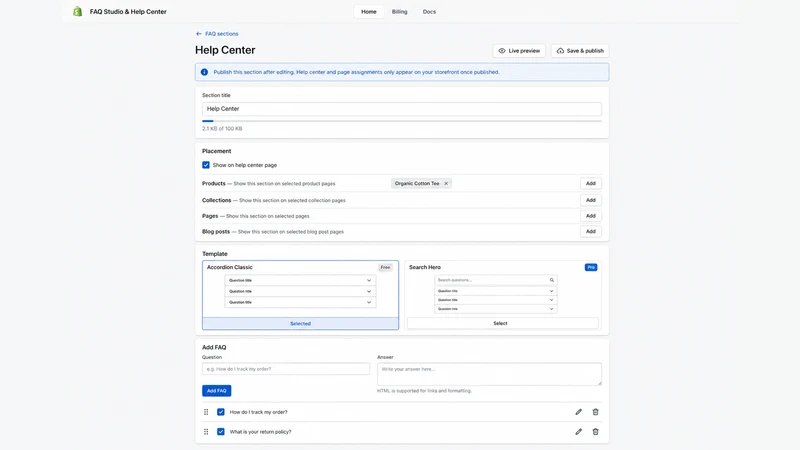Focus the Answer text area
The height and width of the screenshot is (450, 800).
point(489,374)
